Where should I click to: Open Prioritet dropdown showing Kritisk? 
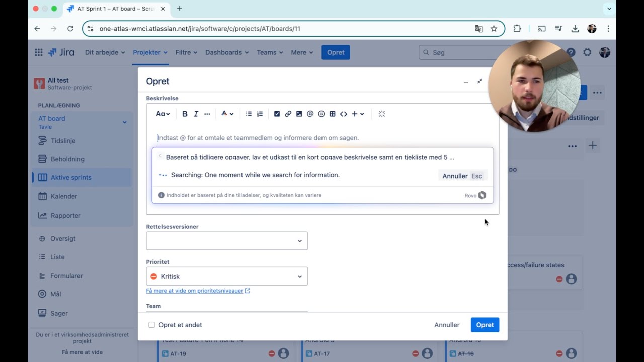pyautogui.click(x=227, y=276)
